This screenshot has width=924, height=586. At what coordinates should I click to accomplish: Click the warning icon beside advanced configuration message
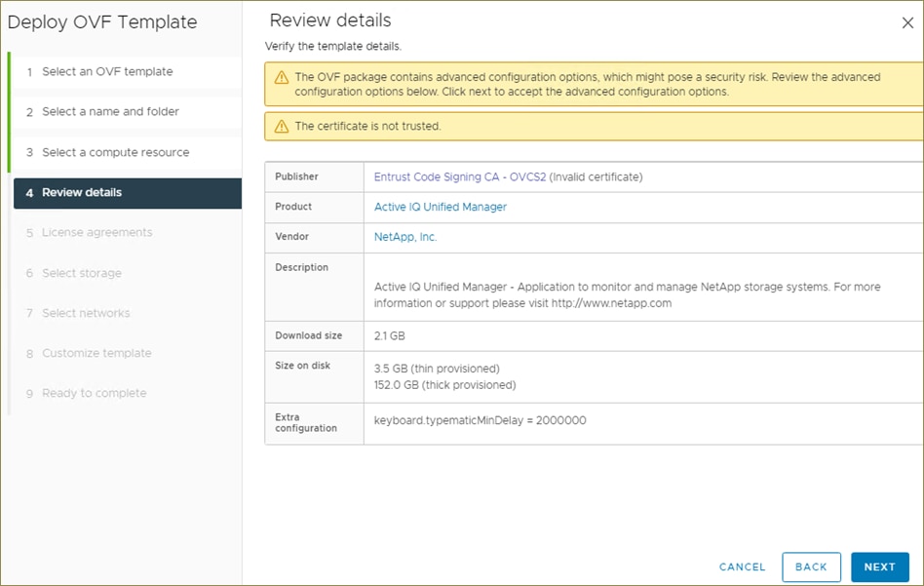click(282, 77)
